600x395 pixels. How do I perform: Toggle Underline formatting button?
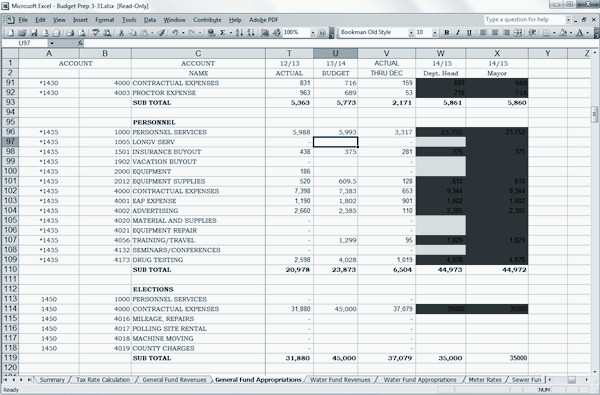469,33
